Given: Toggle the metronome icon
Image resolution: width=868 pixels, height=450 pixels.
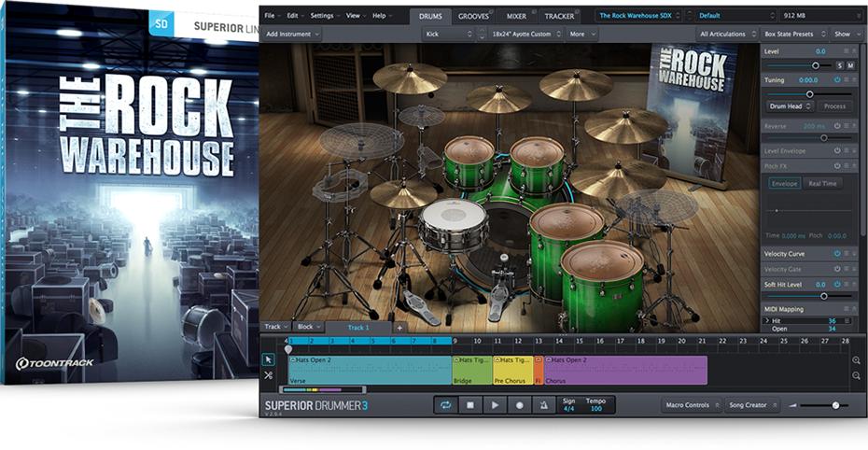Looking at the screenshot, I should pos(543,405).
